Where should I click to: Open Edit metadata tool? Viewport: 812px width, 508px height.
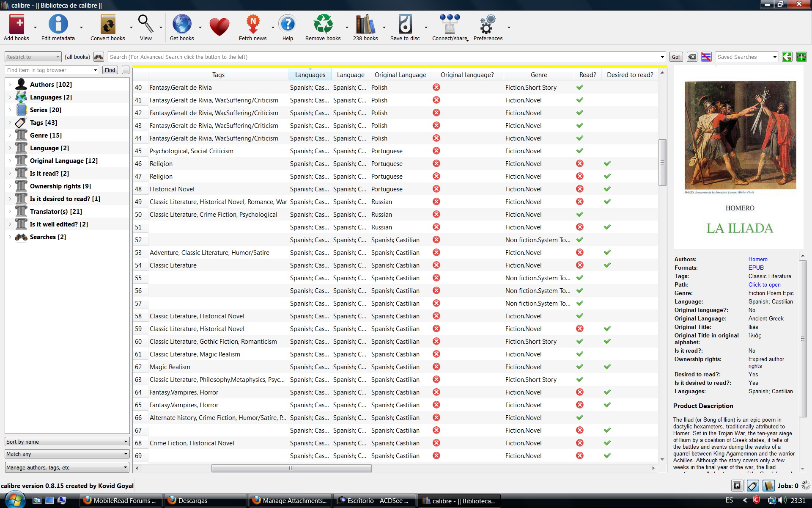[58, 25]
